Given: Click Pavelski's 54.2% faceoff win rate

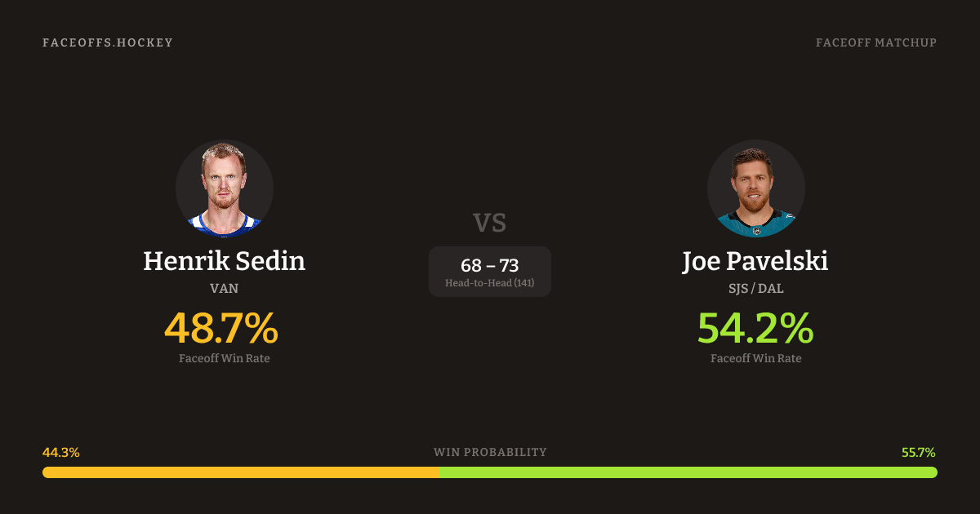Looking at the screenshot, I should click(755, 328).
